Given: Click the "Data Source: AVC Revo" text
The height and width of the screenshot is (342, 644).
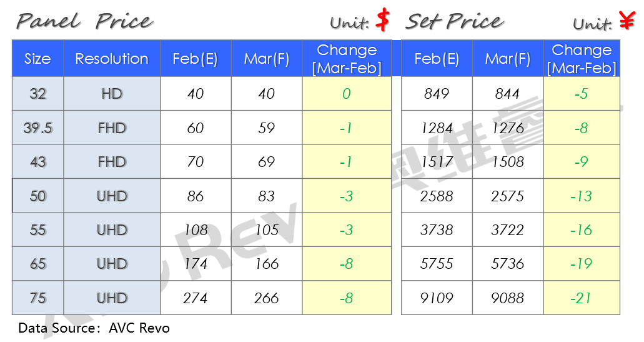Looking at the screenshot, I should pos(94,328).
